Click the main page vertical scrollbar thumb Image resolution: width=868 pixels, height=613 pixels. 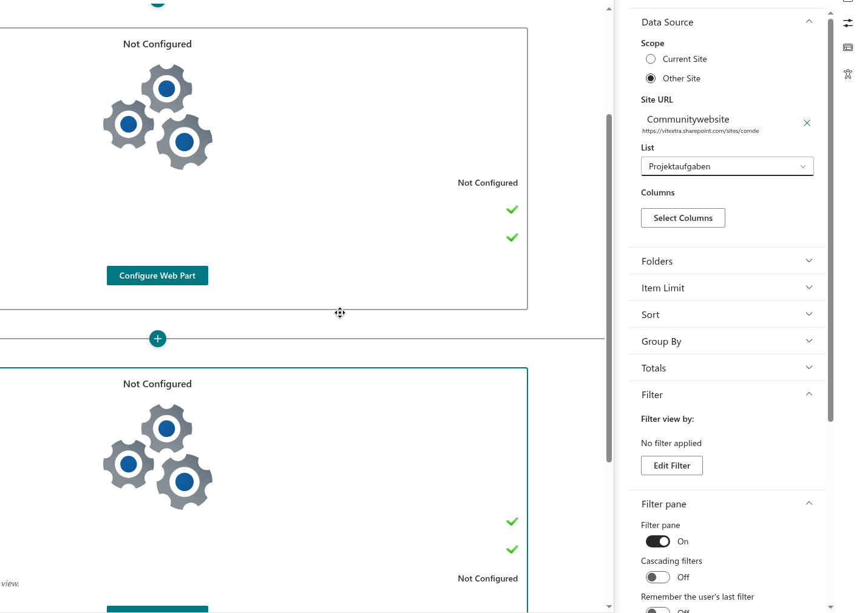click(x=609, y=288)
